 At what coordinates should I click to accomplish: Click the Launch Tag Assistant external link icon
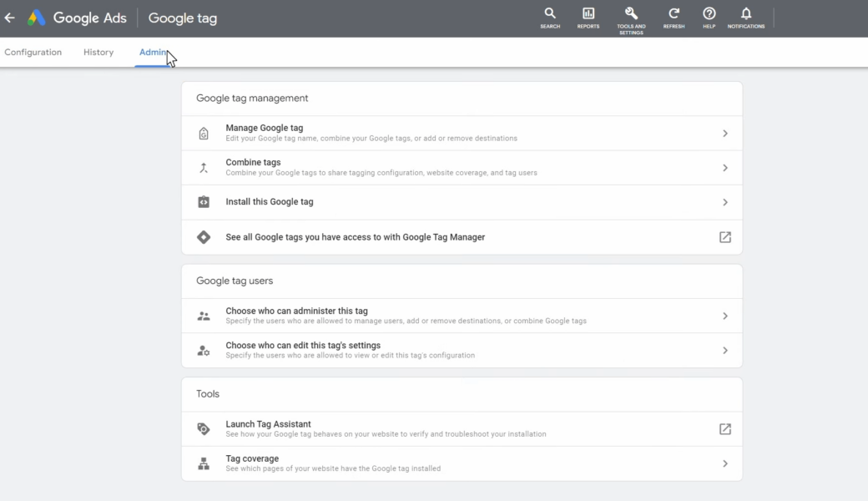724,428
